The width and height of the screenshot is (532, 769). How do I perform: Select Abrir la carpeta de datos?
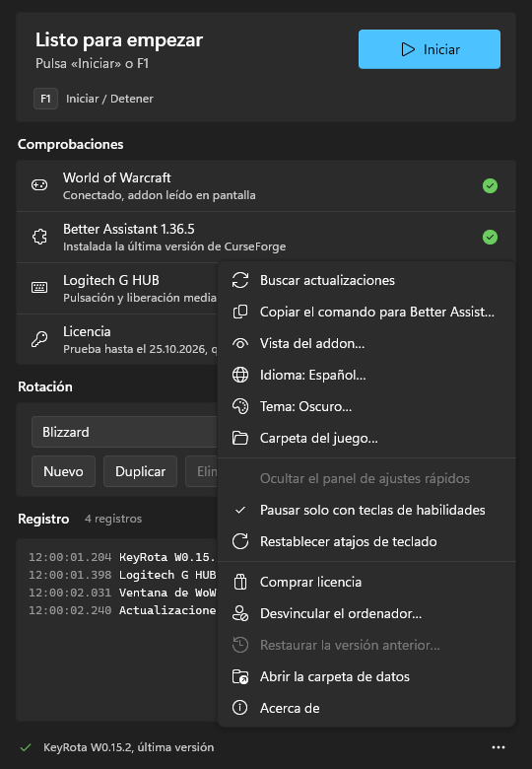click(366, 676)
